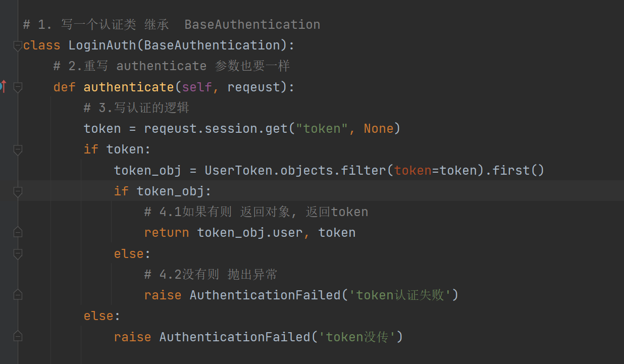Click the overridden method gutter icon beside authenticate
Screen dimensions: 624x364
3,87
